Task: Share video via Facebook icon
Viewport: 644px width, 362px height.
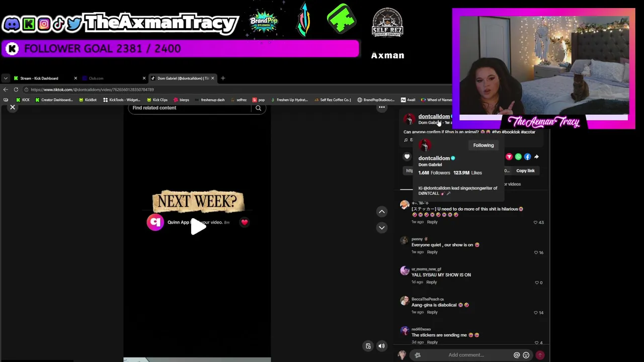Action: (x=527, y=157)
